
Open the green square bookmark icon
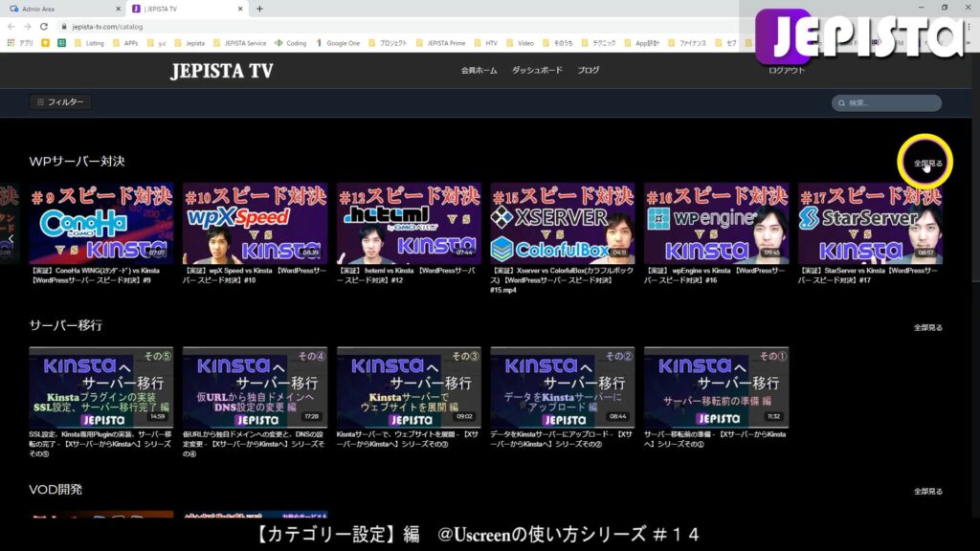pos(62,43)
